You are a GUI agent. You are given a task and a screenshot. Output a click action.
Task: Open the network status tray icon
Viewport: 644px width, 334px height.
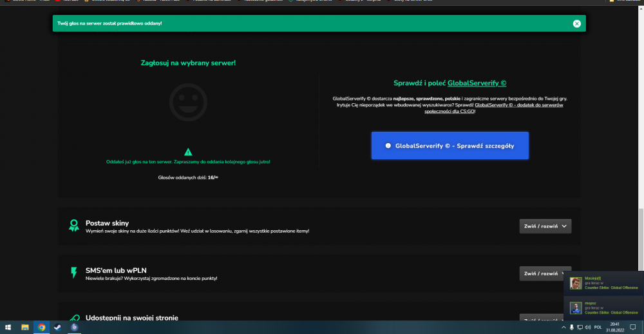tap(580, 328)
